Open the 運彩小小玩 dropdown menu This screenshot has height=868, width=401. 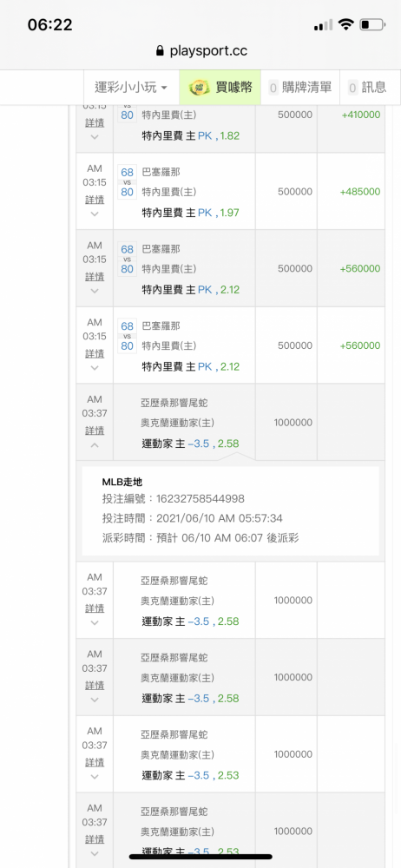131,87
